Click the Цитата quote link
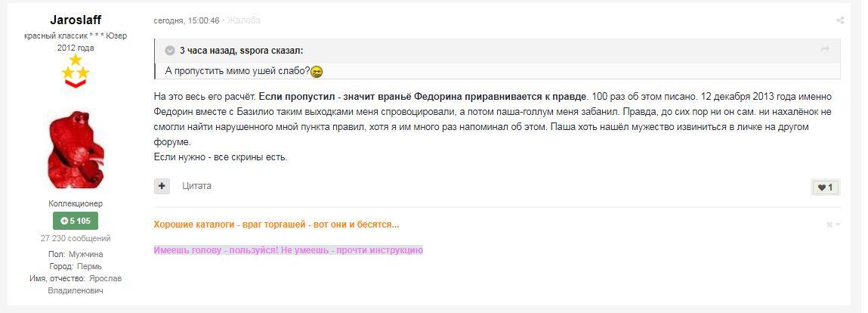Screen dimensions: 868x313 click(196, 186)
